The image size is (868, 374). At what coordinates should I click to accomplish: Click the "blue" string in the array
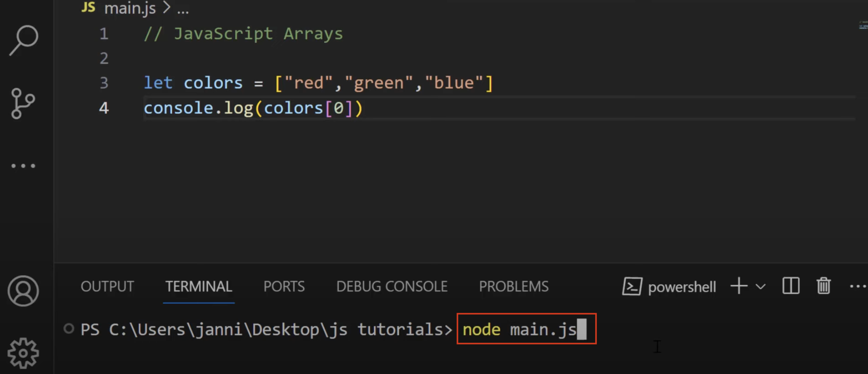[x=454, y=83]
